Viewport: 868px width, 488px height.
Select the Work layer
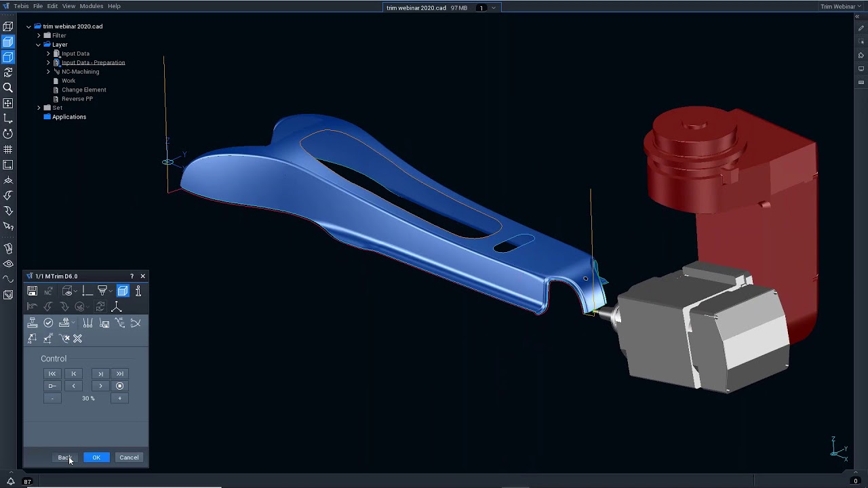tap(68, 81)
